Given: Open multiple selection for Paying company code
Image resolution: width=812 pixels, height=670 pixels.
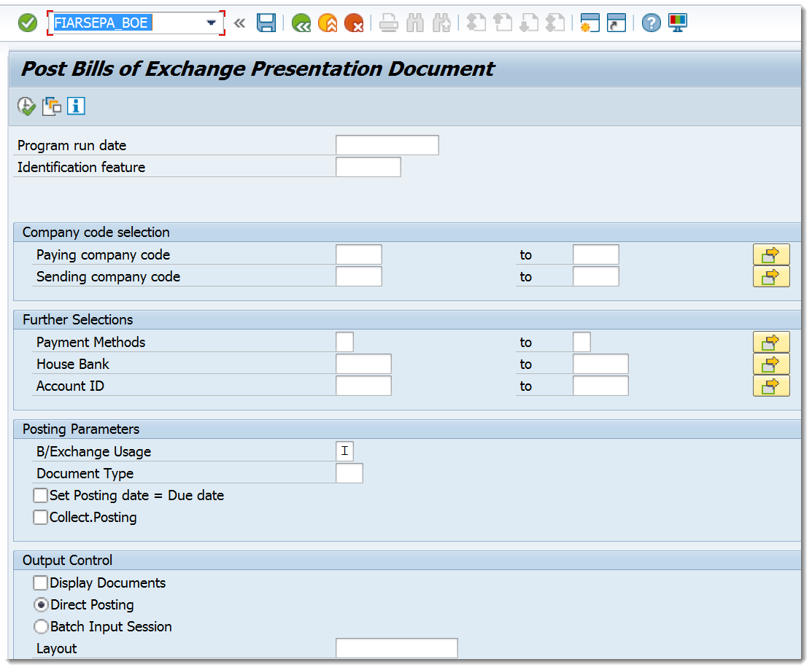Looking at the screenshot, I should point(771,254).
